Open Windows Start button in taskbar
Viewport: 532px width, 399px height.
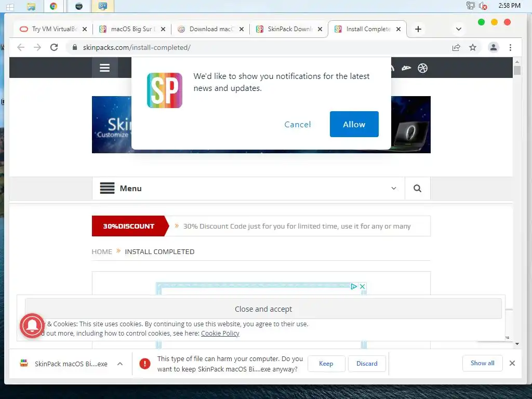10,6
